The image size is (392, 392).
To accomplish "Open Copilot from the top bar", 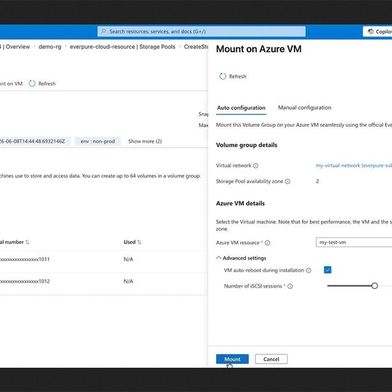I will [378, 31].
